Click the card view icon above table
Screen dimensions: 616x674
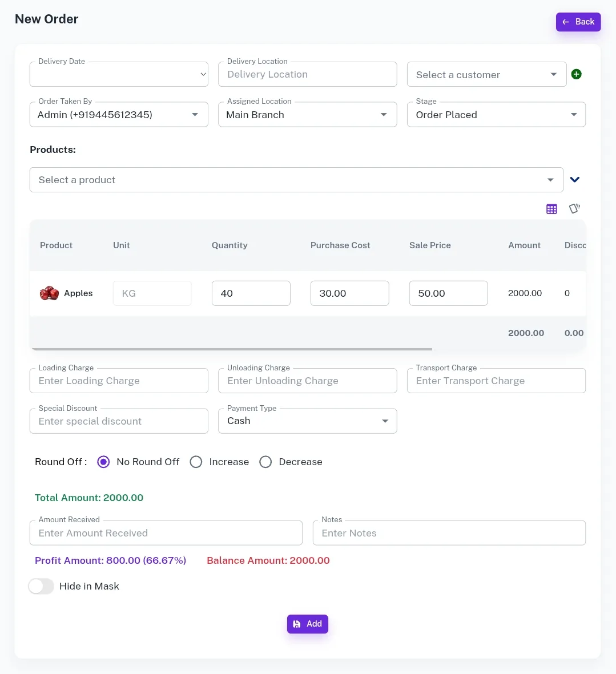(x=574, y=208)
